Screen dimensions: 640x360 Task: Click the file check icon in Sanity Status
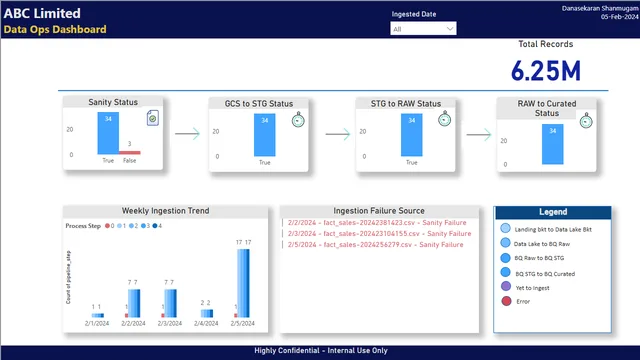coord(153,118)
